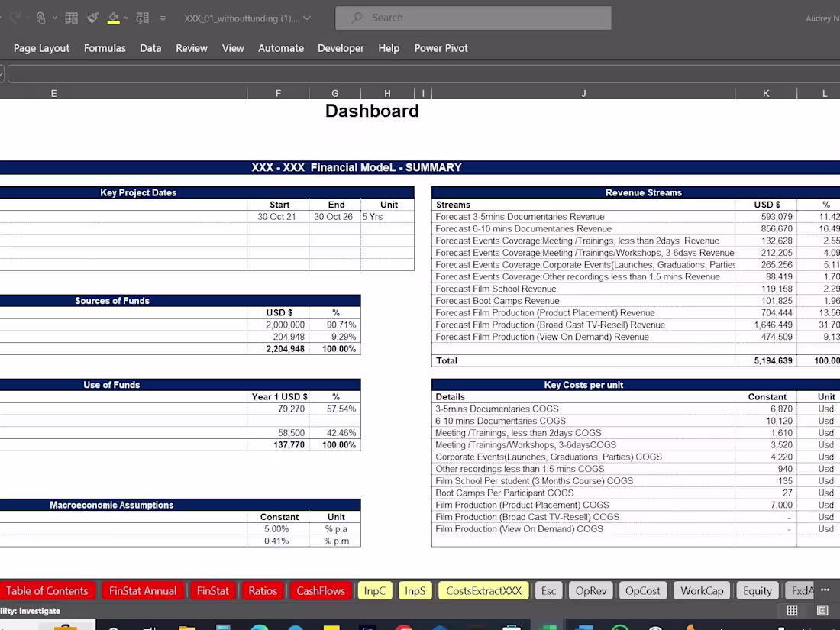Open Customize Quick Access Toolbar menu
Screen dimensions: 840x630
point(163,18)
